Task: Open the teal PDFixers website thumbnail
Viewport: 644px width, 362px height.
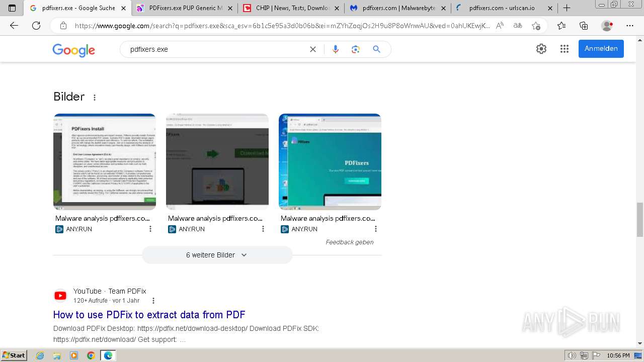Action: 330,161
